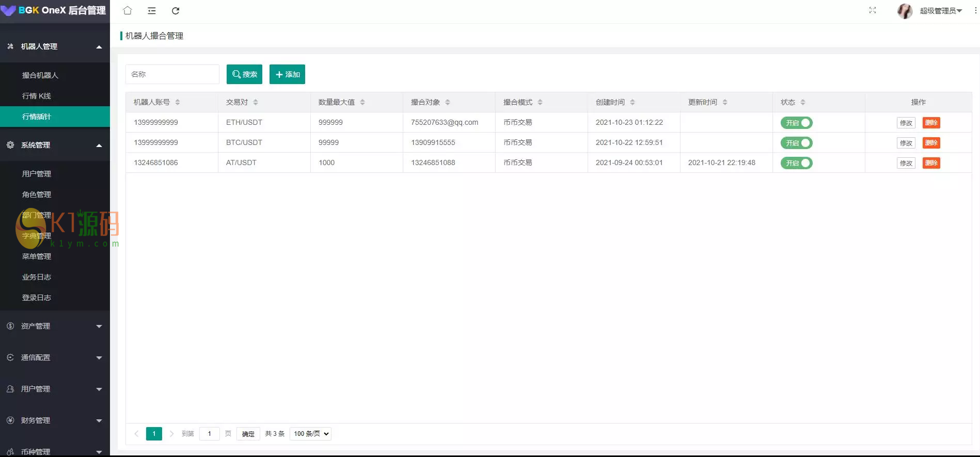Click 删除 for AT/USDT row
Screen dimensions: 980x457
(931, 163)
